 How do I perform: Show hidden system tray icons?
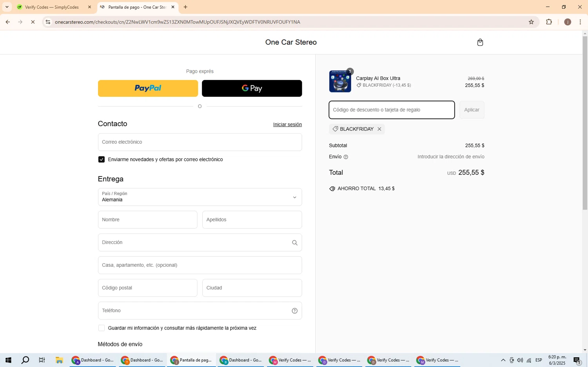click(503, 360)
